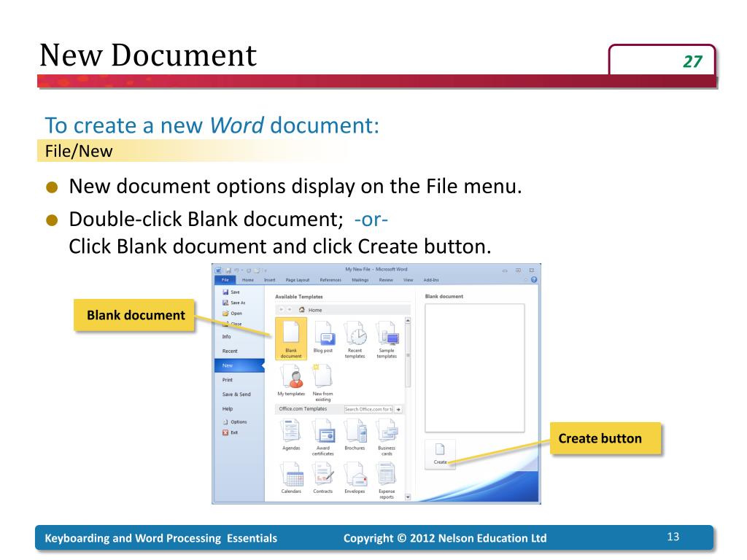
Task: Switch to the View tab
Action: 409,280
